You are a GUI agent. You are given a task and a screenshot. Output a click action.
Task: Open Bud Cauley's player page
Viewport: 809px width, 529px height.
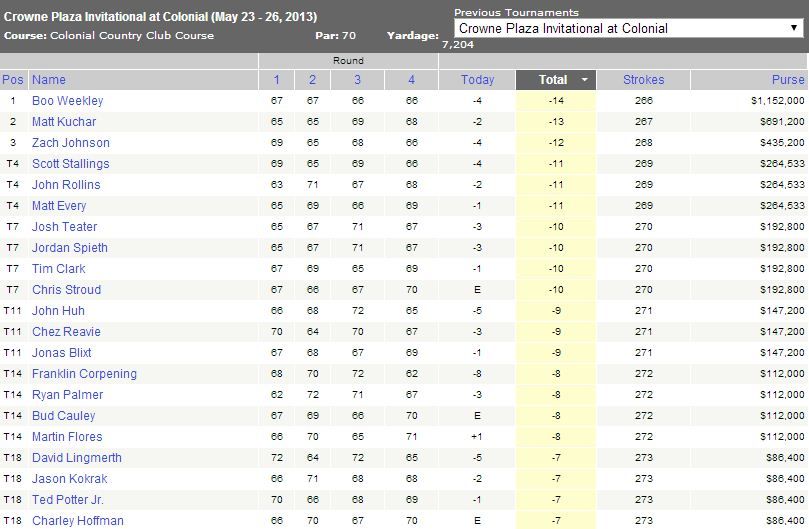pyautogui.click(x=63, y=415)
